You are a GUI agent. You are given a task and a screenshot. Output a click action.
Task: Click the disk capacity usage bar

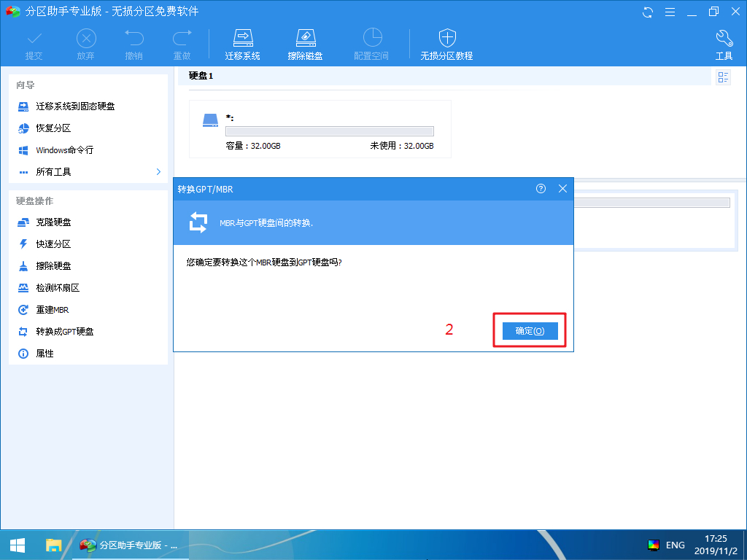[x=330, y=131]
